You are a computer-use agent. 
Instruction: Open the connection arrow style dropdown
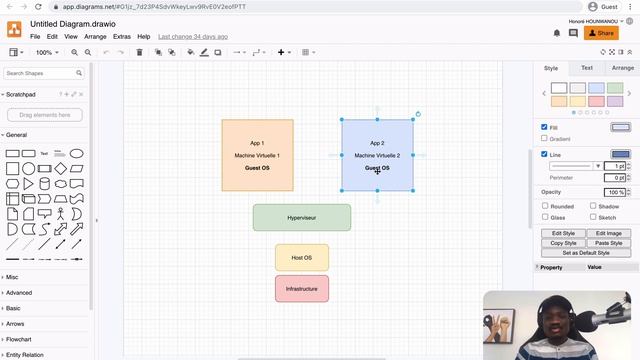(x=239, y=52)
